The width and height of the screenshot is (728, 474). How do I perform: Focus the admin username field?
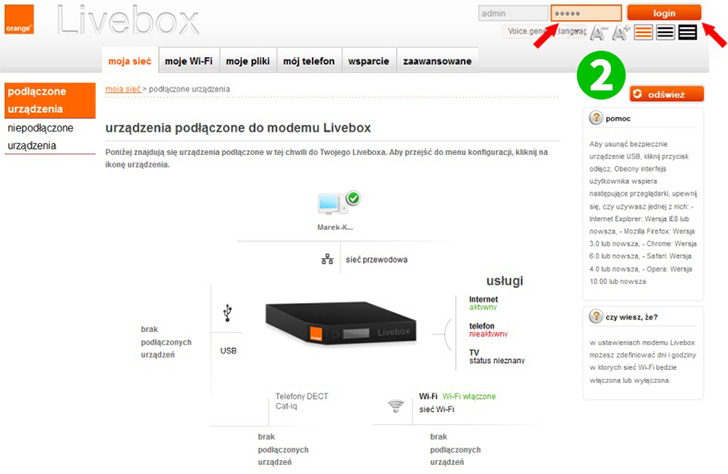click(513, 13)
